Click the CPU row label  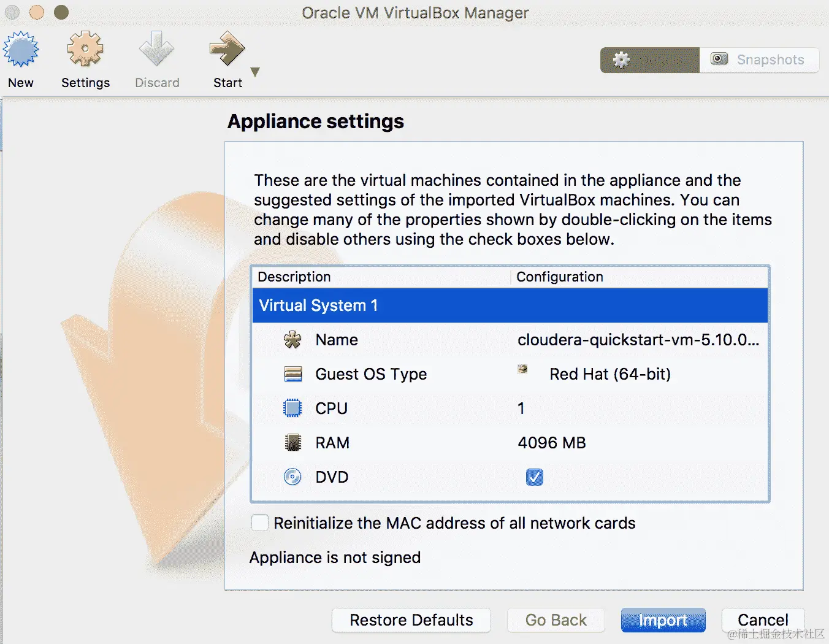point(331,408)
